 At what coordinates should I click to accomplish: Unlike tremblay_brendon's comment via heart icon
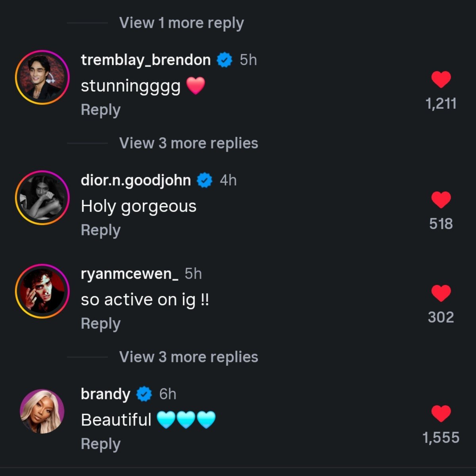pos(441,80)
